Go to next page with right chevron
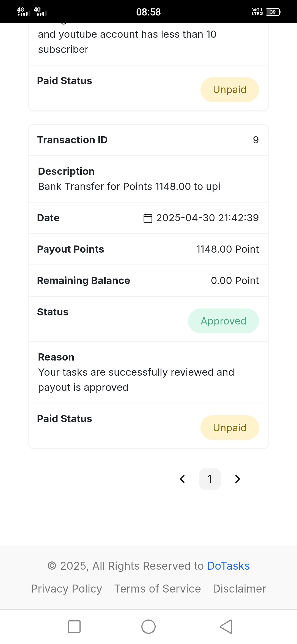297x644 pixels. point(238,479)
